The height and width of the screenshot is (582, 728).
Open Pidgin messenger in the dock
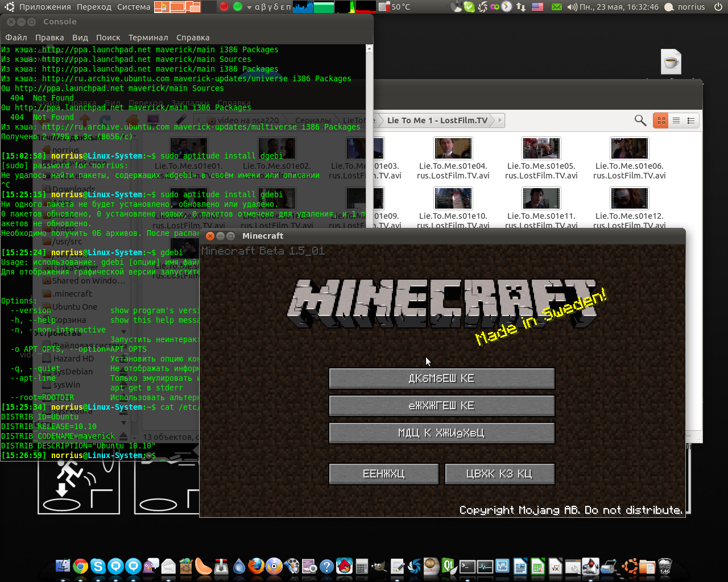151,566
